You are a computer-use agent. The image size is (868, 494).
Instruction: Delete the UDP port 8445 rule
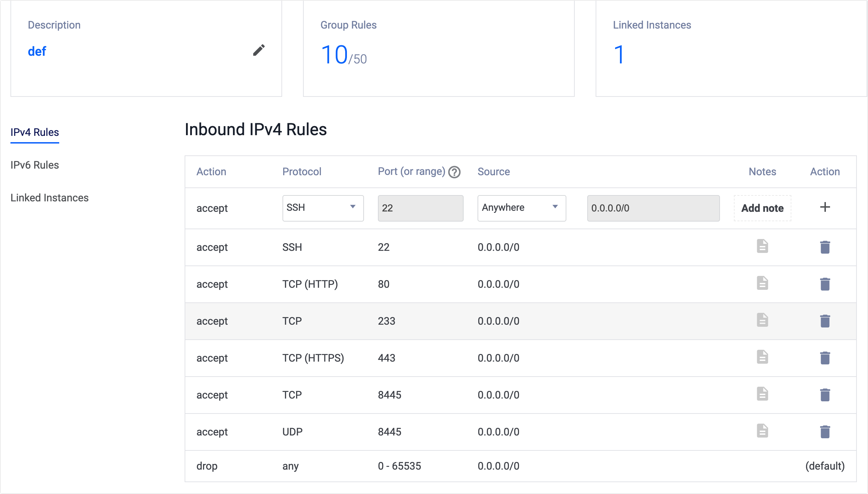pos(825,432)
